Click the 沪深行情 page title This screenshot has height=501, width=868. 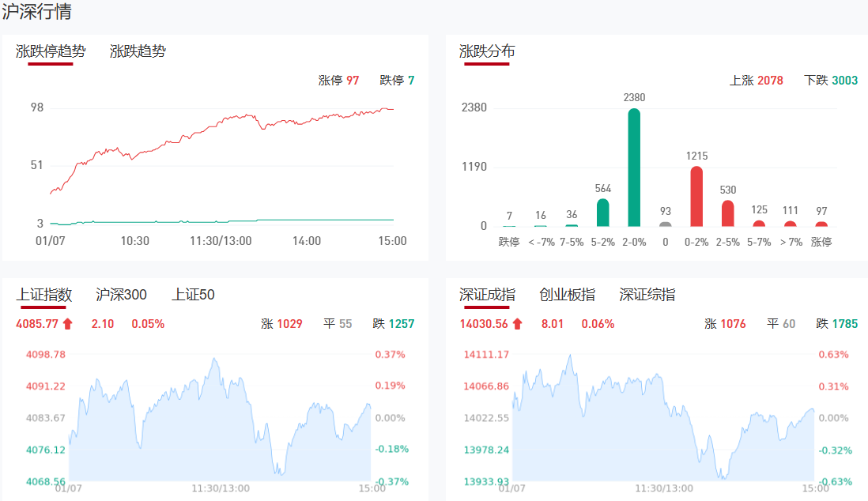tap(38, 13)
